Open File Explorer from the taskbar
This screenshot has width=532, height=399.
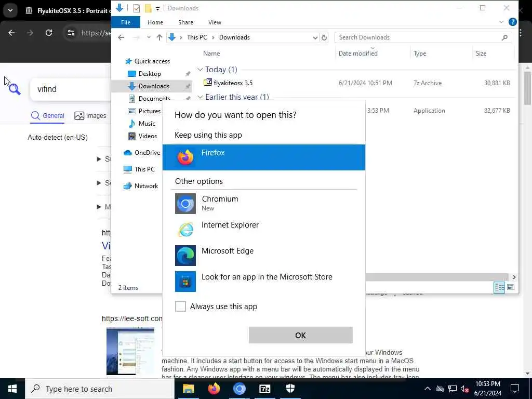(x=188, y=389)
